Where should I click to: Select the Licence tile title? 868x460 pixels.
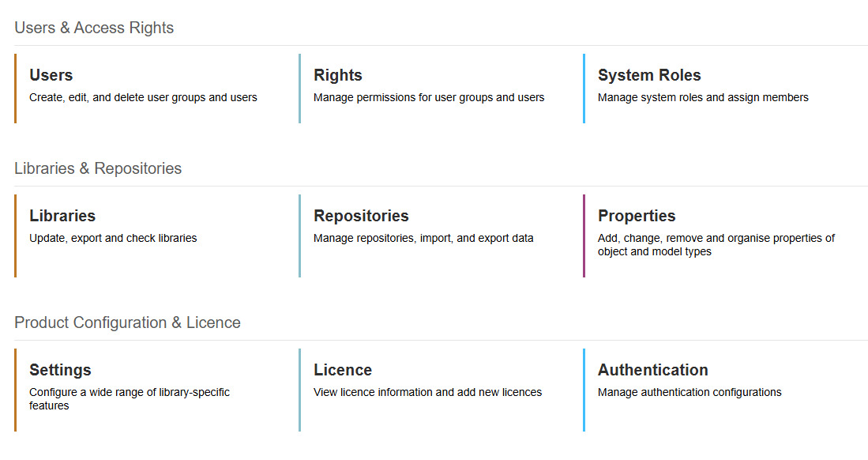click(343, 370)
